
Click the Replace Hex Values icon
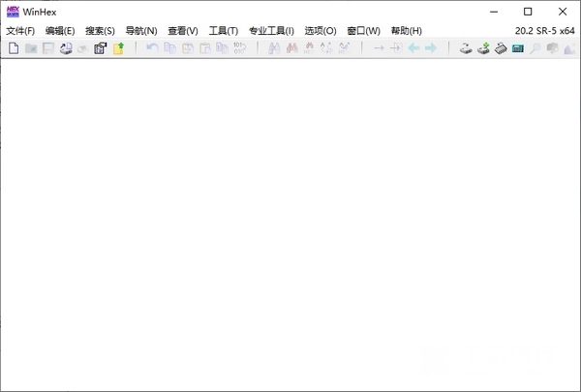click(344, 48)
